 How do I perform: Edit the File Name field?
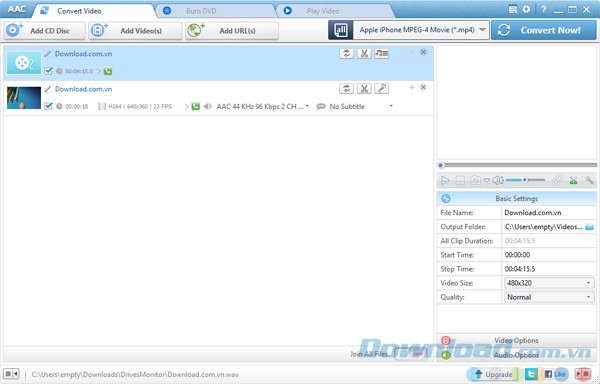(549, 213)
